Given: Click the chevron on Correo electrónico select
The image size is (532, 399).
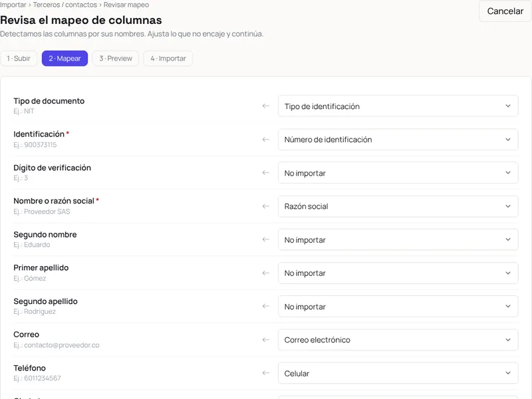Looking at the screenshot, I should point(508,340).
